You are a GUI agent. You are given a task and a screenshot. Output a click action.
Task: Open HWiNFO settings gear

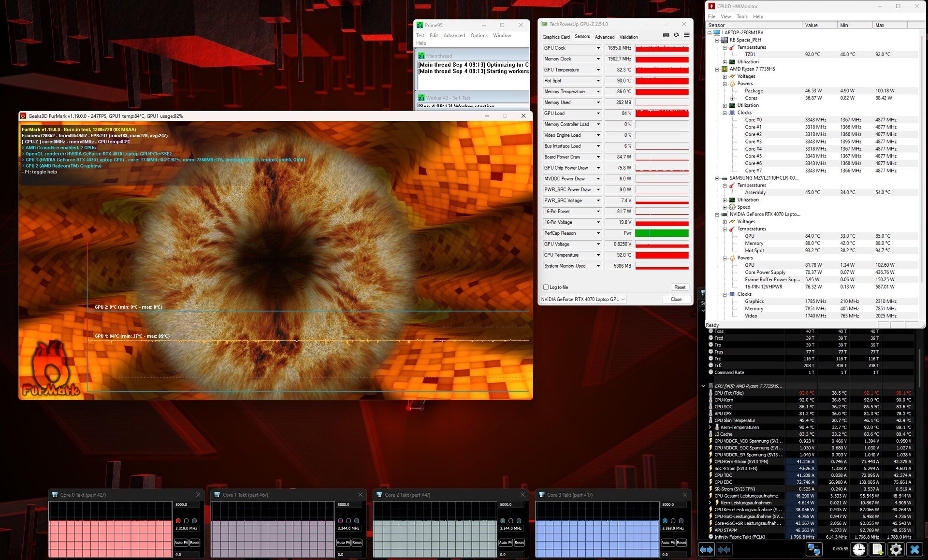coord(896,549)
